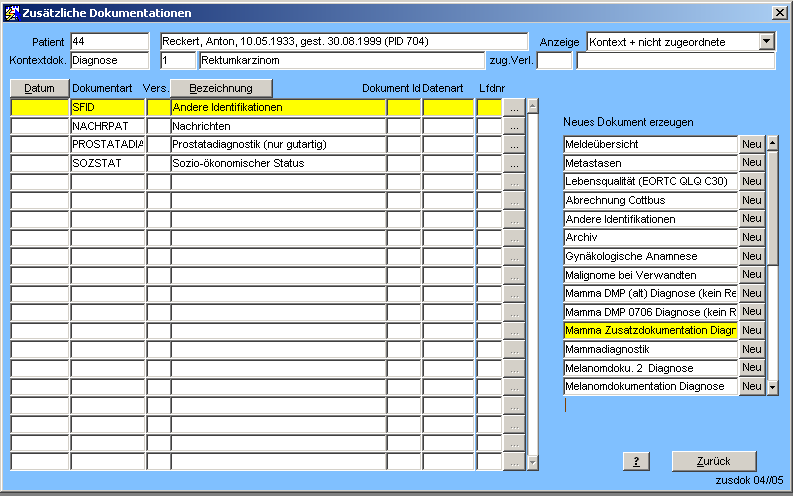
Task: Open the Anzeige dropdown
Action: [767, 41]
